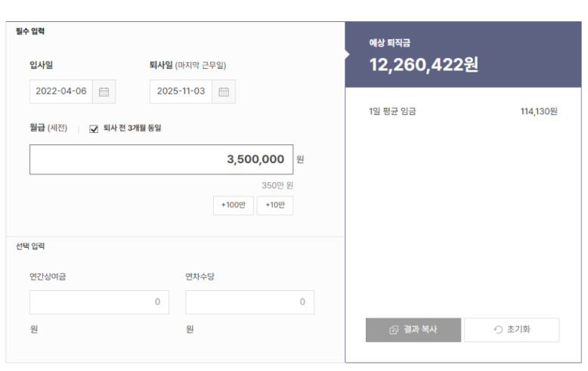Click the copy icon in 결과 복사

pos(394,330)
